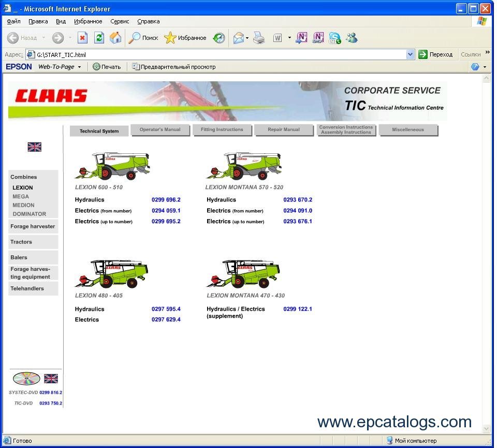Click the Stop loading icon
Viewport: 497px width, 448px height.
(x=82, y=38)
